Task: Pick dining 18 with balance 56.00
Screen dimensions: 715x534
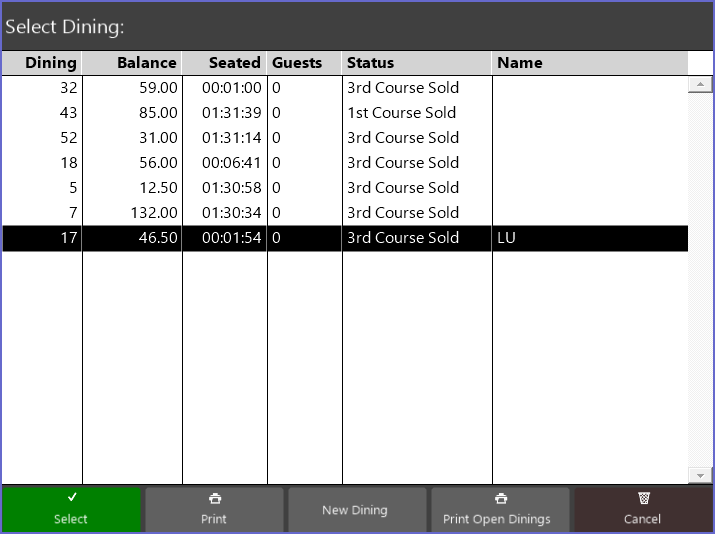Action: click(344, 163)
